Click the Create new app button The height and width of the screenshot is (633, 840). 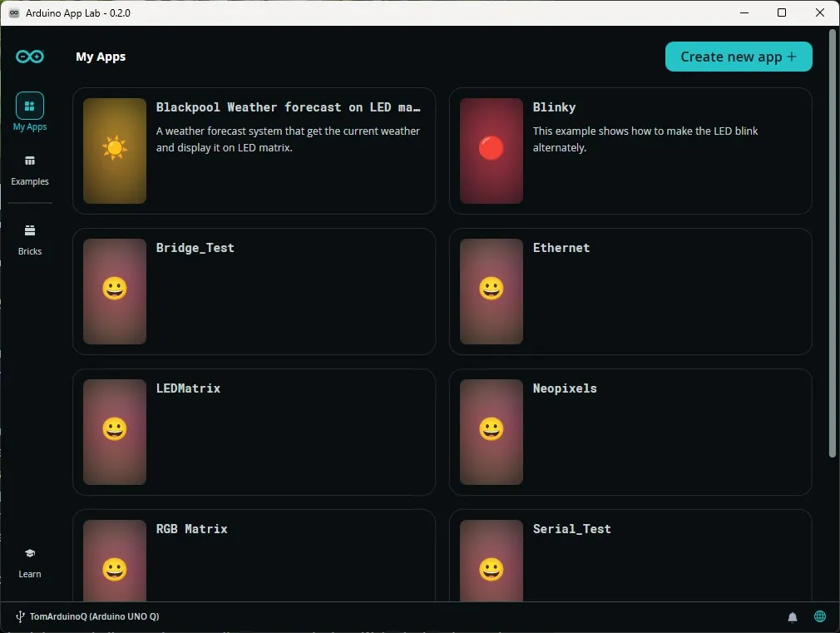(739, 57)
